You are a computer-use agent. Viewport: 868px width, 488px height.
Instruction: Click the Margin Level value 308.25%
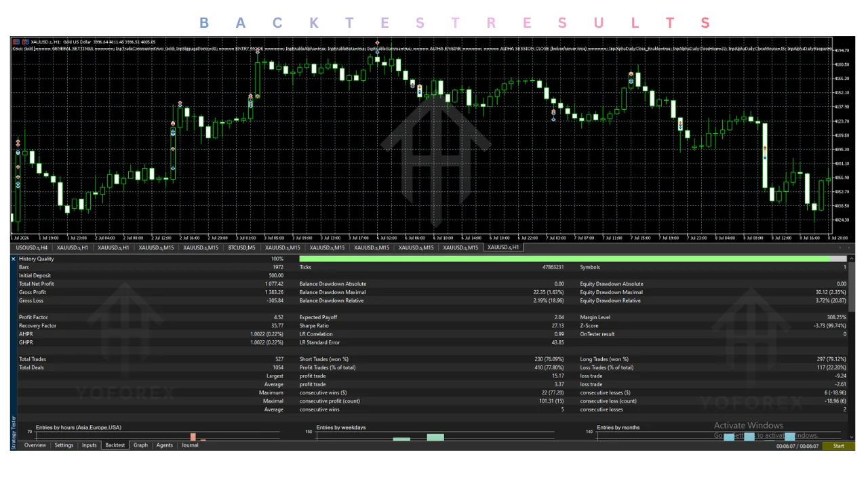[x=837, y=317]
